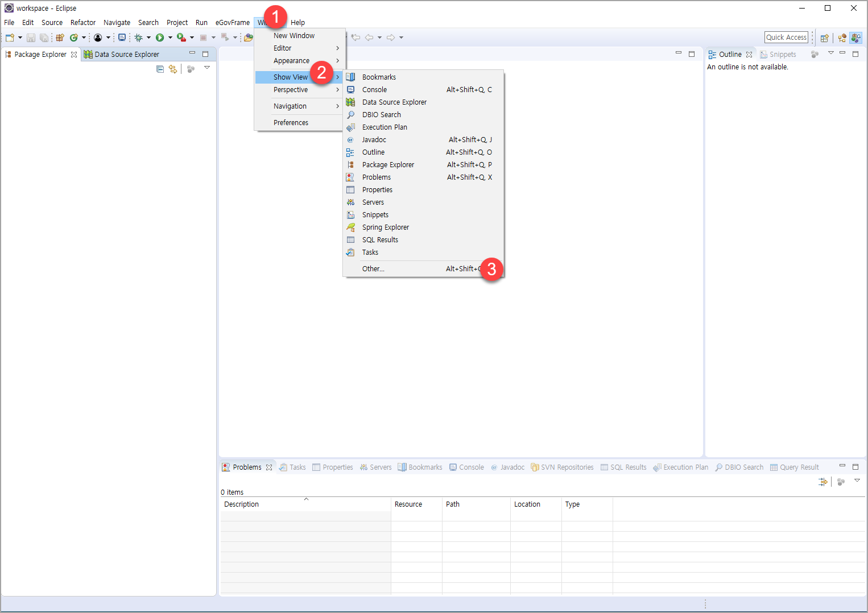Open the Forward history dropdown arrow
Image resolution: width=868 pixels, height=613 pixels.
tap(401, 38)
